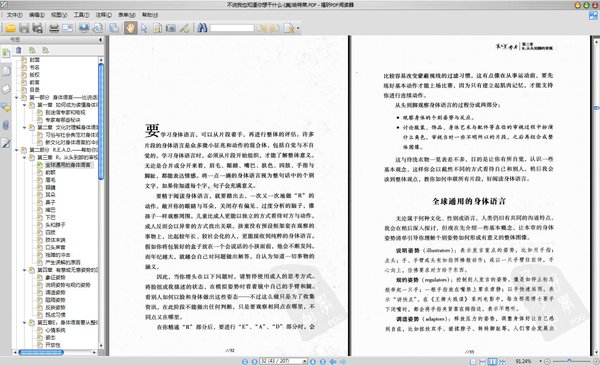Image resolution: width=600 pixels, height=366 pixels.
Task: Click the zoom in plus button
Action: click(x=596, y=361)
